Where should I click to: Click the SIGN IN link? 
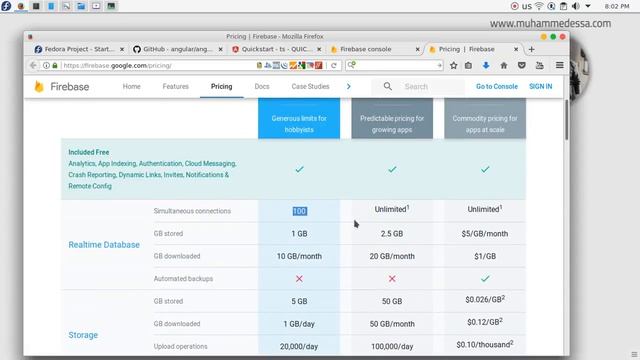540,86
